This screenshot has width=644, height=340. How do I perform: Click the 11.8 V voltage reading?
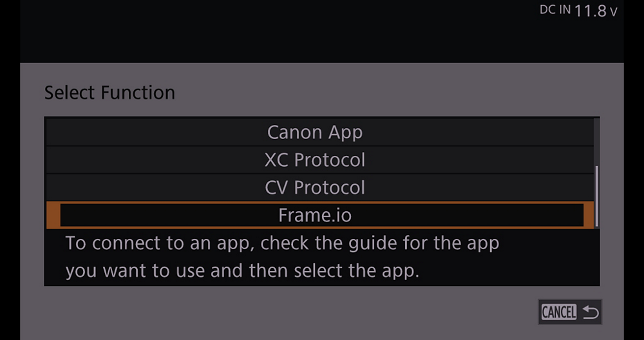pyautogui.click(x=591, y=11)
